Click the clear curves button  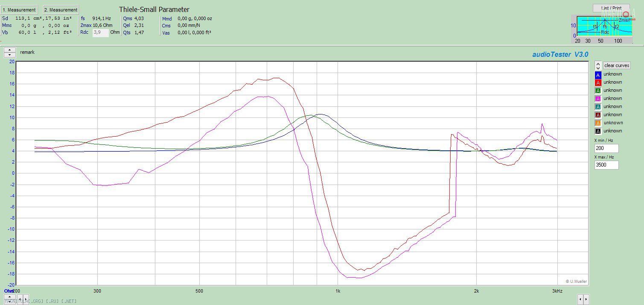click(x=617, y=65)
